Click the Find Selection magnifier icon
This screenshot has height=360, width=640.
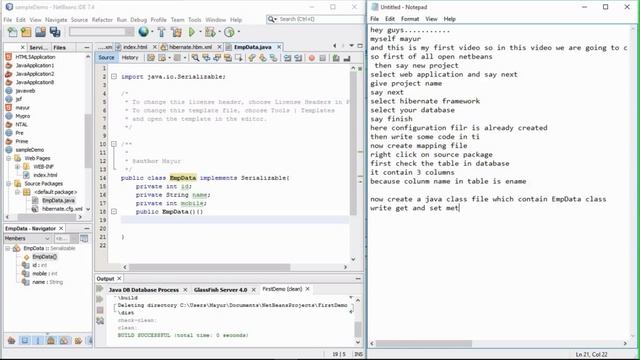196,58
